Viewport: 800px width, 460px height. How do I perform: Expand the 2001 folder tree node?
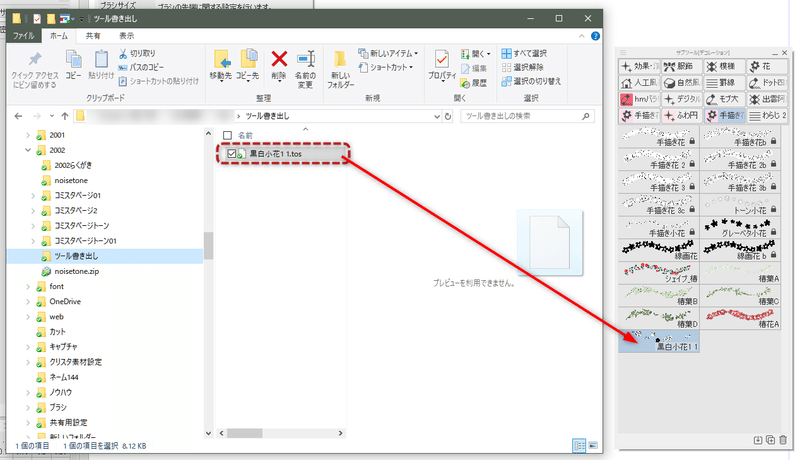[x=28, y=135]
